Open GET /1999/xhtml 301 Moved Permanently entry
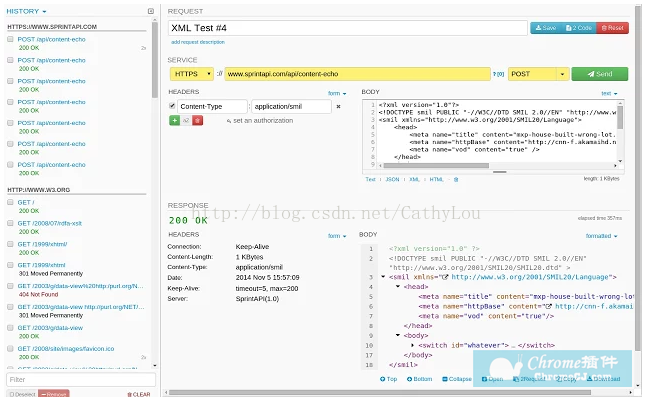Viewport: 653px width, 405px height. click(x=41, y=265)
